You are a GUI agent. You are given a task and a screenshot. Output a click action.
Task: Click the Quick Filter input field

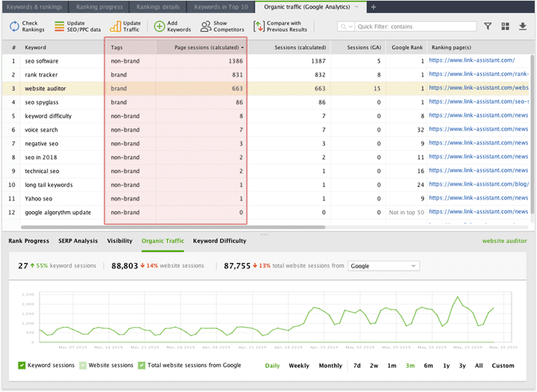coord(416,26)
